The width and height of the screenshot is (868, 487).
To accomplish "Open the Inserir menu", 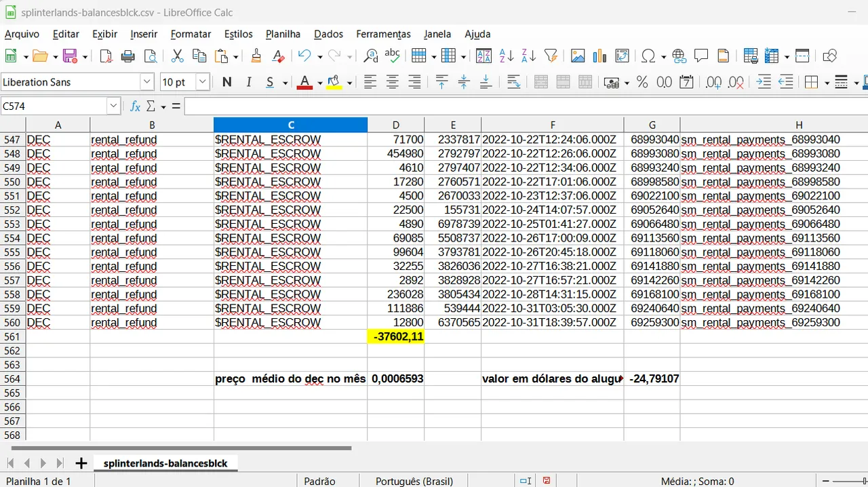I will [144, 34].
